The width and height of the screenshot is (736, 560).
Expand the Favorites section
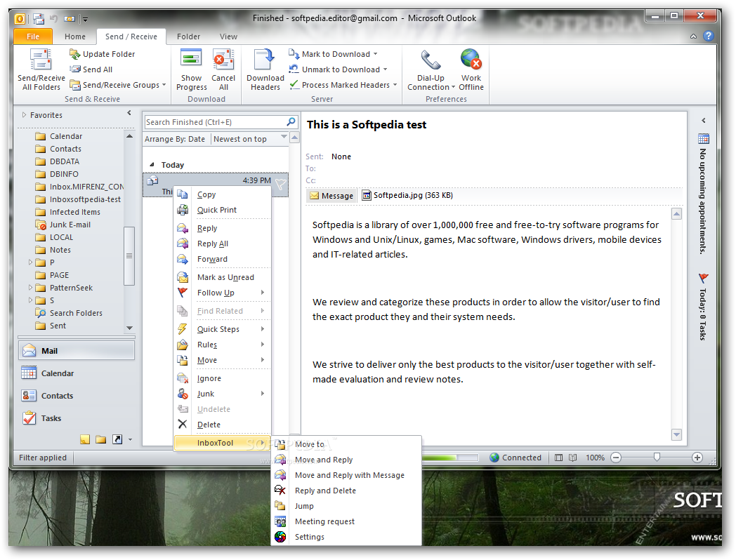tap(25, 115)
